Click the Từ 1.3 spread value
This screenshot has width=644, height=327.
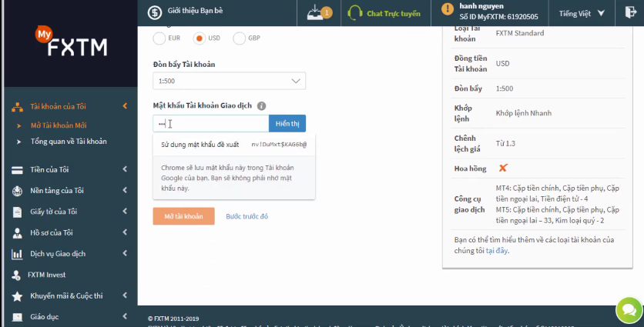pos(505,144)
